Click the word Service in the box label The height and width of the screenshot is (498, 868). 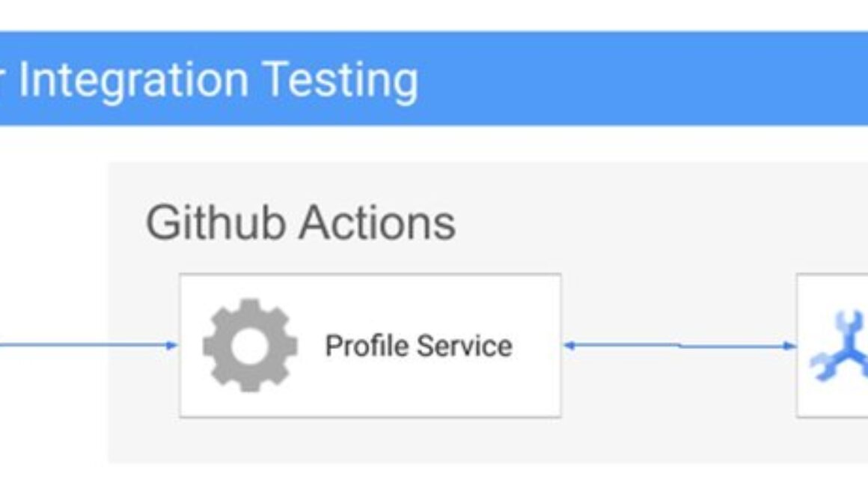[465, 346]
